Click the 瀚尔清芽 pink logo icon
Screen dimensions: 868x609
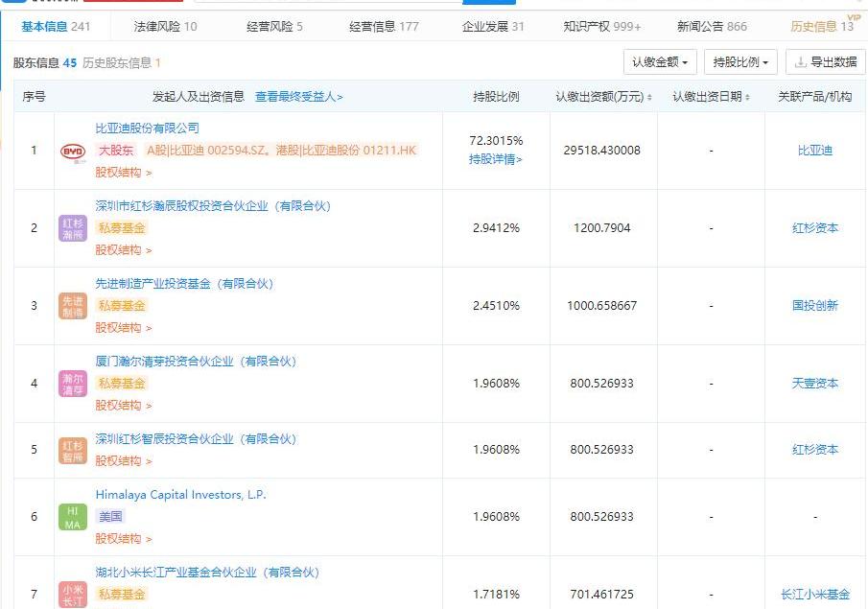pyautogui.click(x=73, y=384)
